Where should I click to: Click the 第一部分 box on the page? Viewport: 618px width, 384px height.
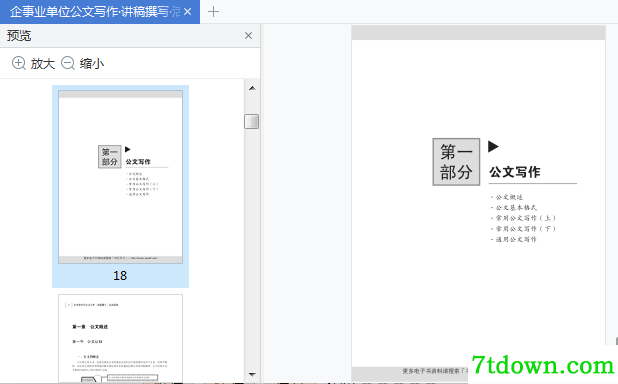pyautogui.click(x=456, y=162)
